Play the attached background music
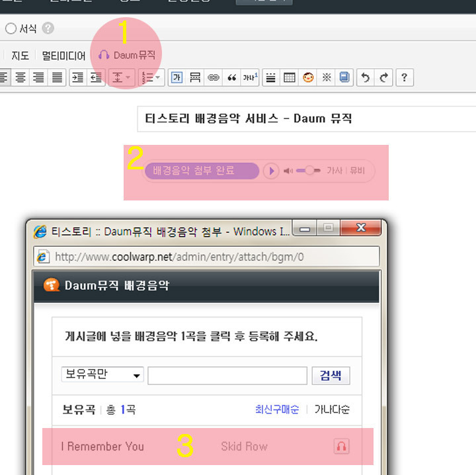This screenshot has width=476, height=475. 271,171
